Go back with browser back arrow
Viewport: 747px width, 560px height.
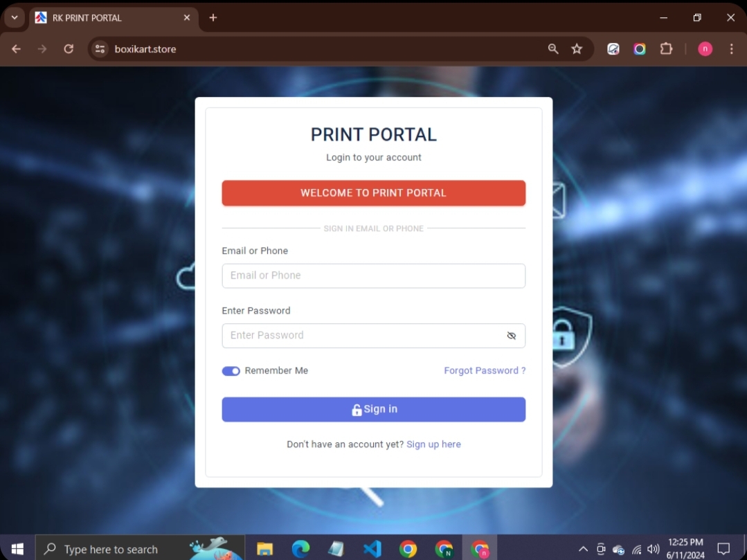tap(16, 48)
